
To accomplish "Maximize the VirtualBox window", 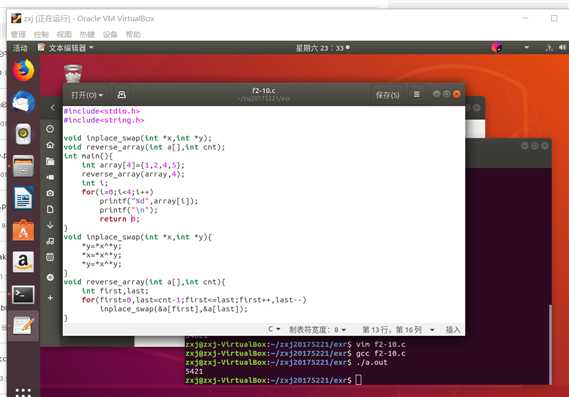I will pos(554,18).
